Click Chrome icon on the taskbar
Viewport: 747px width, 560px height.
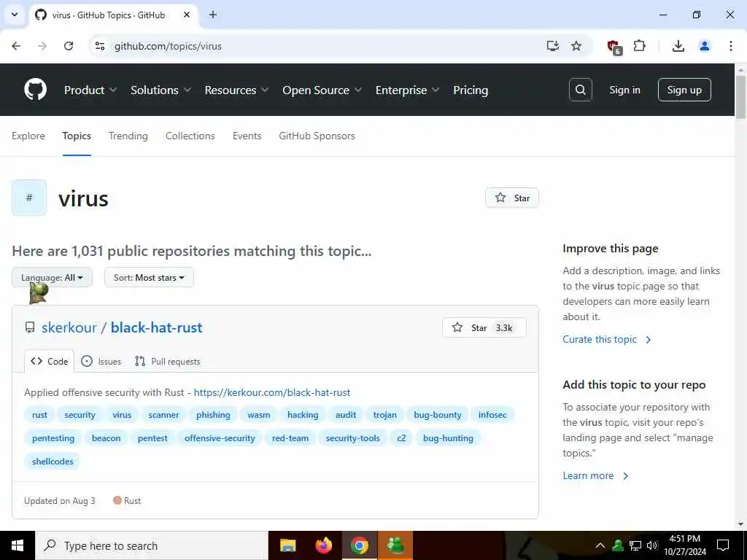tap(360, 545)
